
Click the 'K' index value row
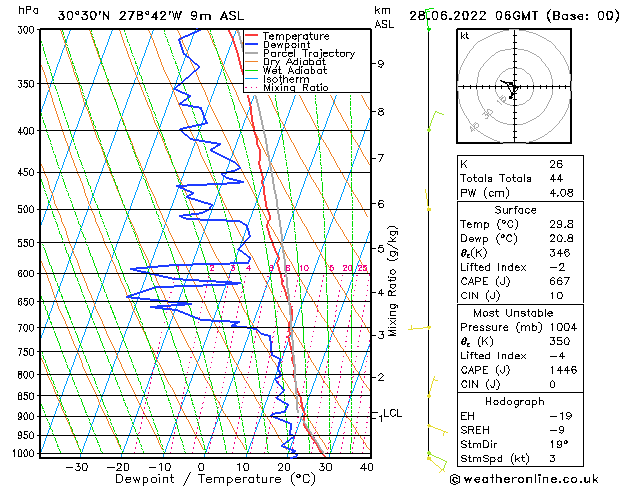[x=520, y=164]
